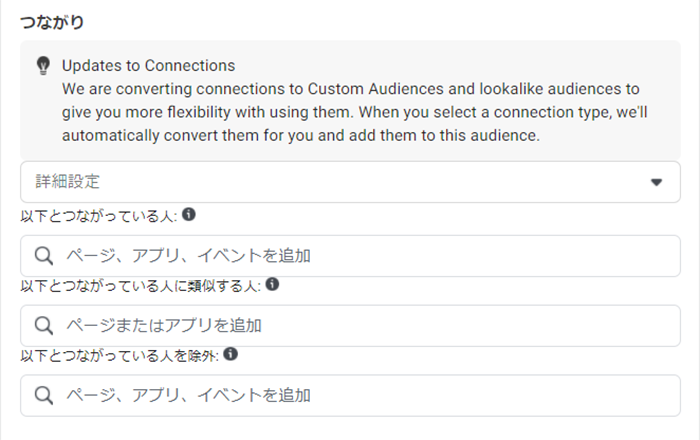Viewport: 700px width, 440px height.
Task: Click the Custom Audiences notice description text
Action: pyautogui.click(x=354, y=112)
